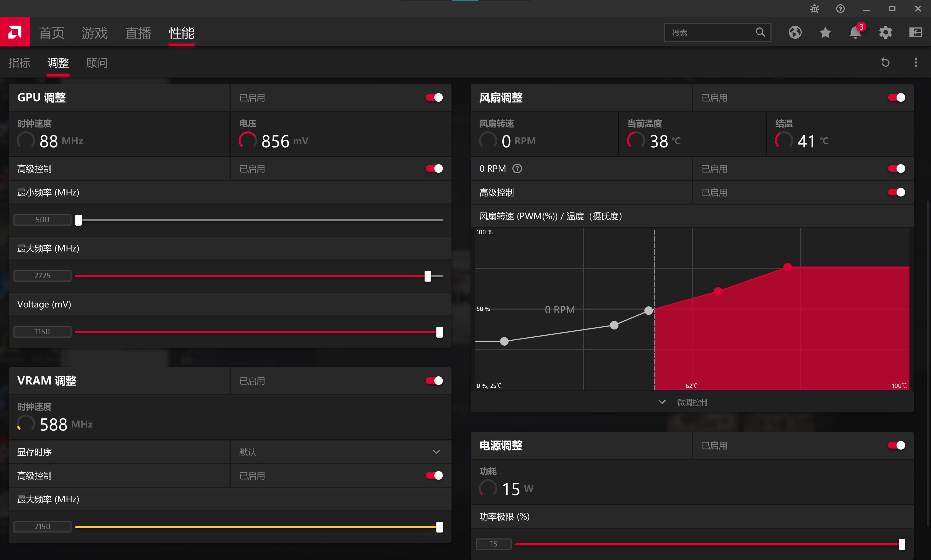This screenshot has height=560, width=931.
Task: Open the bug report tool icon
Action: (x=814, y=9)
